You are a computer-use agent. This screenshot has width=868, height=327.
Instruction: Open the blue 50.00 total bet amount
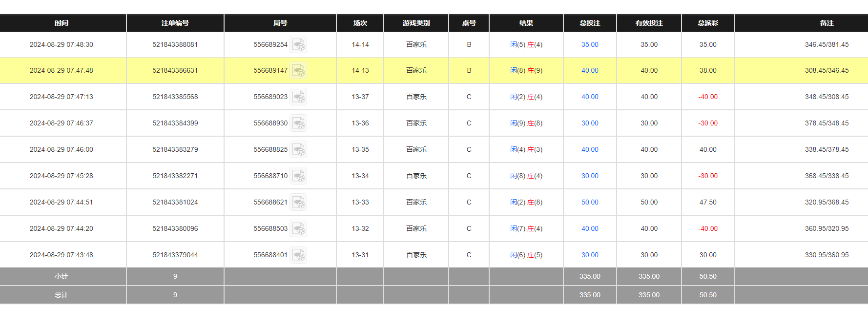(x=590, y=202)
